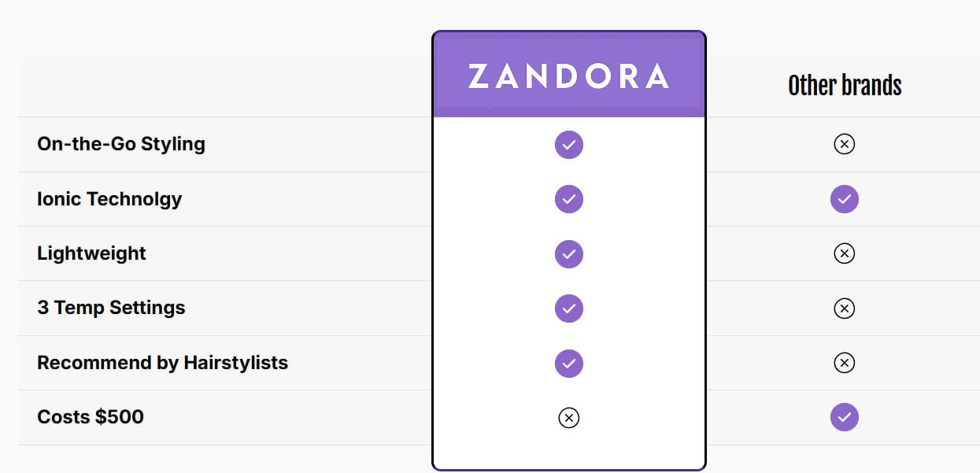Click Zandora checkmark for On-the-Go Styling
The height and width of the screenshot is (473, 980).
[x=569, y=145]
